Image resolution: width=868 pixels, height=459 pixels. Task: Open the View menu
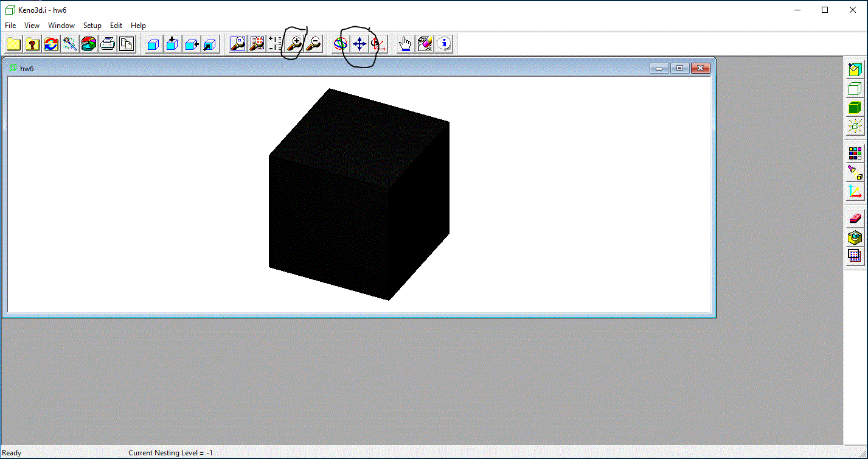pos(32,26)
